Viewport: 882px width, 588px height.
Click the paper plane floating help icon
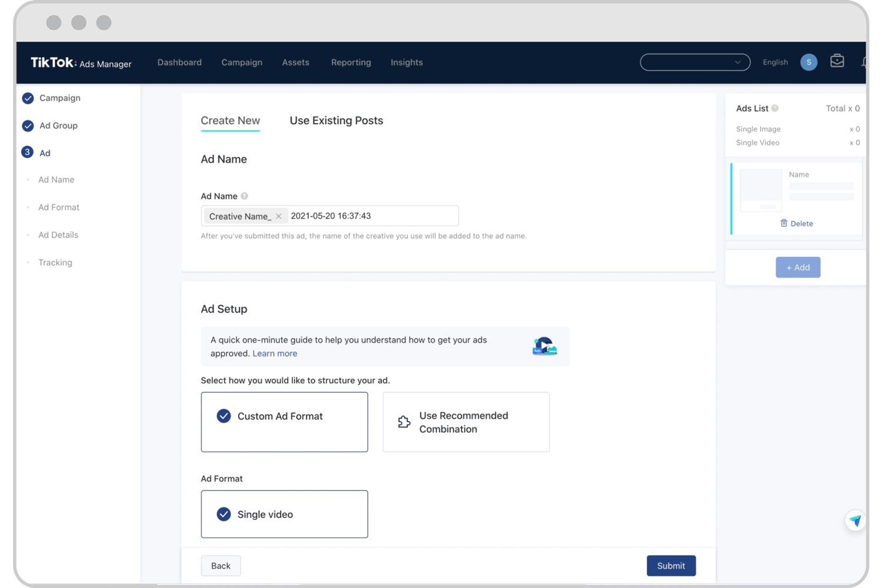point(855,520)
